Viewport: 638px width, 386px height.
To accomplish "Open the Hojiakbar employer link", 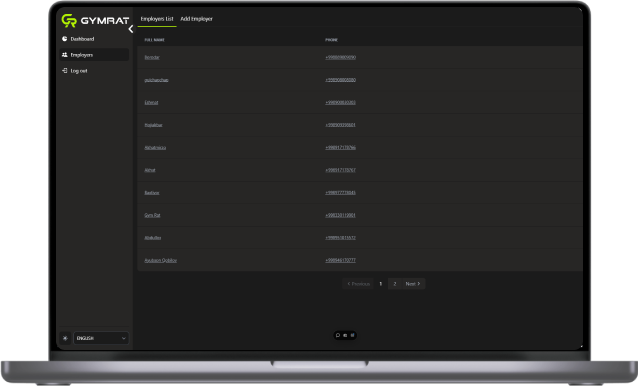I will click(x=153, y=125).
